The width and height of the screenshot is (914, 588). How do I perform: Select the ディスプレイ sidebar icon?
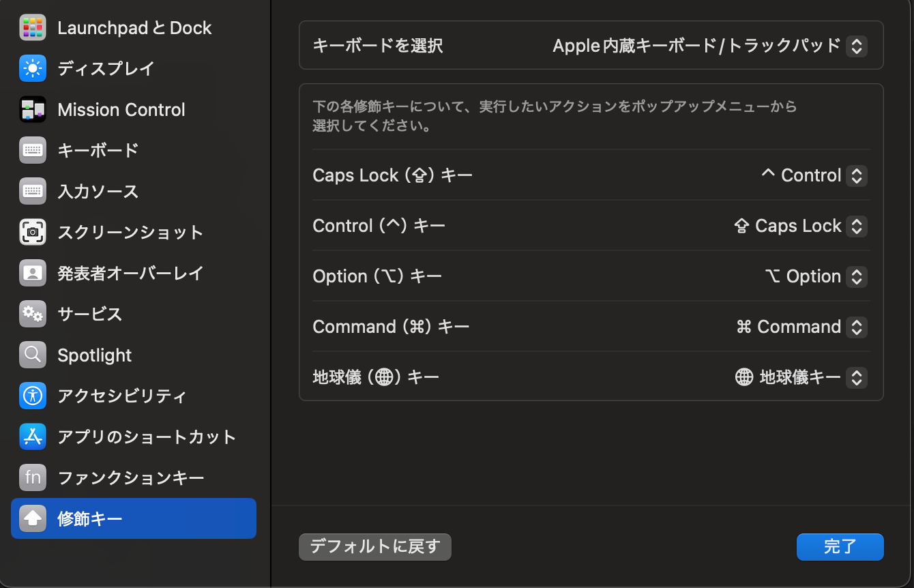coord(32,68)
